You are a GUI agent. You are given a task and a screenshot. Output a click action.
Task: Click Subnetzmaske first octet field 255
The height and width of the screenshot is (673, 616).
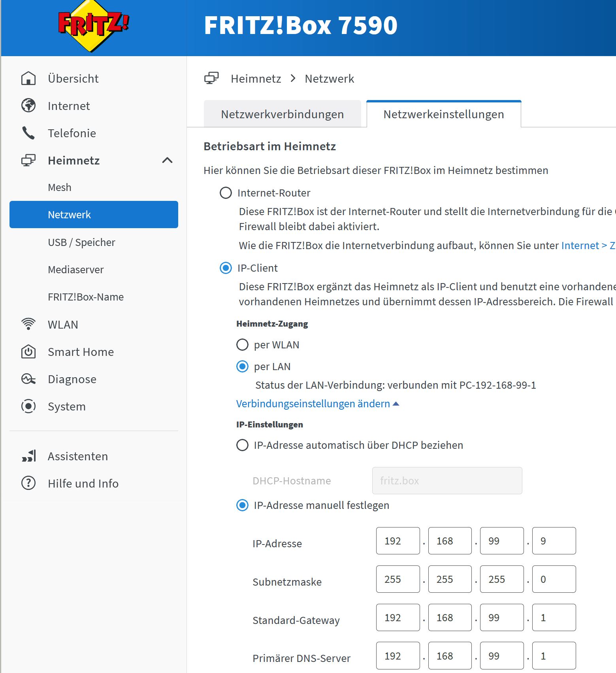(x=398, y=579)
